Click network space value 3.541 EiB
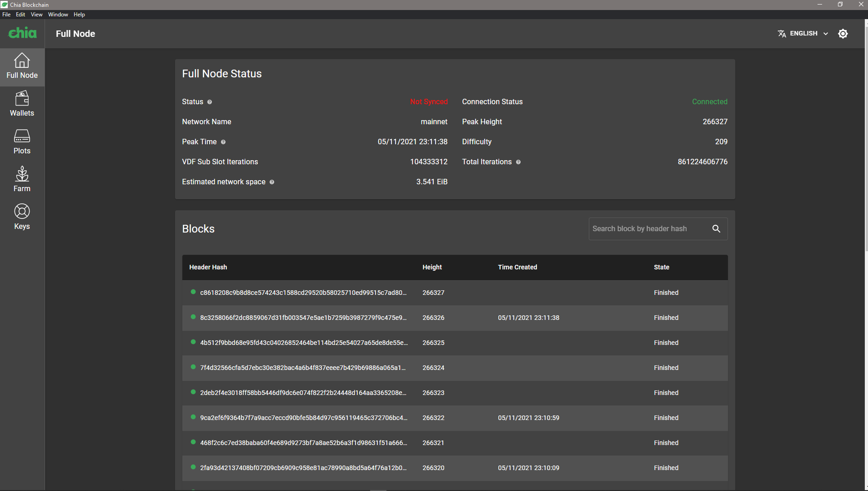This screenshot has height=491, width=868. 432,182
